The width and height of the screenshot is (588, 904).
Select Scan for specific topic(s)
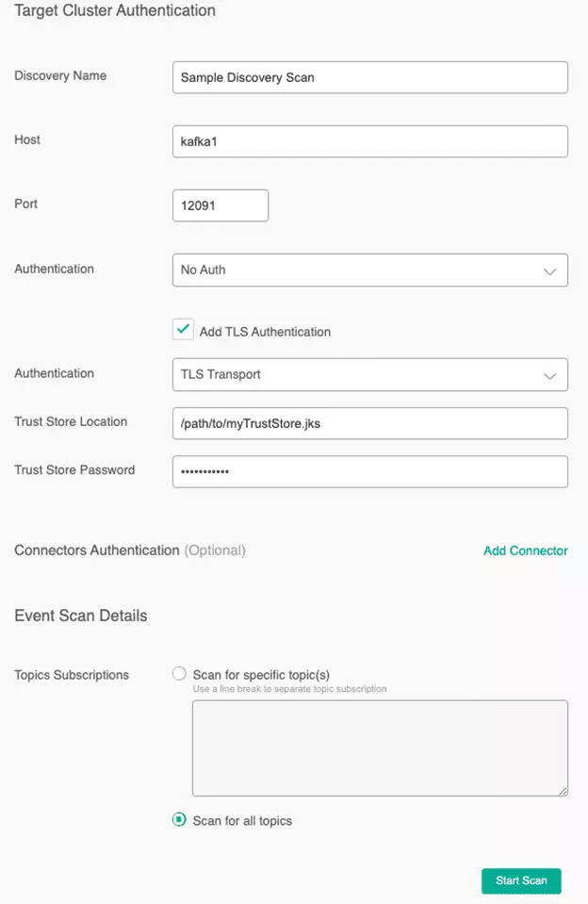coord(178,672)
